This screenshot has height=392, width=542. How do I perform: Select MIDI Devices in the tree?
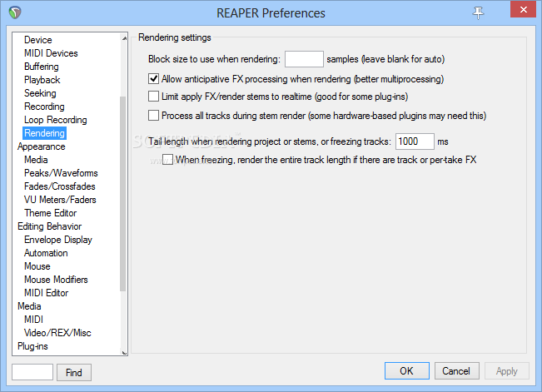tap(51, 53)
